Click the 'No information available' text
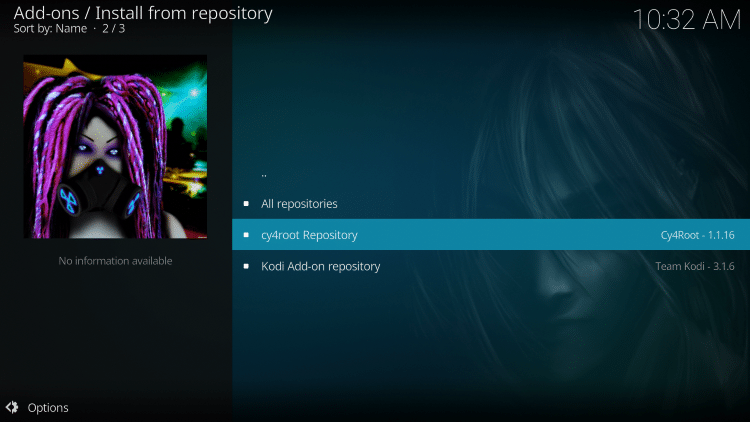Viewport: 750px width, 422px height. tap(115, 261)
